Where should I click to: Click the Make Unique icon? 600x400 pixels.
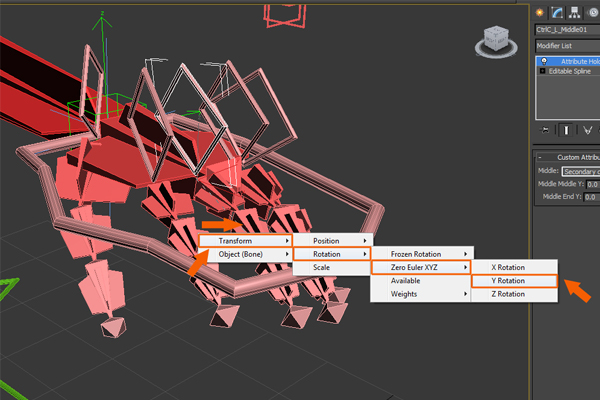point(588,131)
